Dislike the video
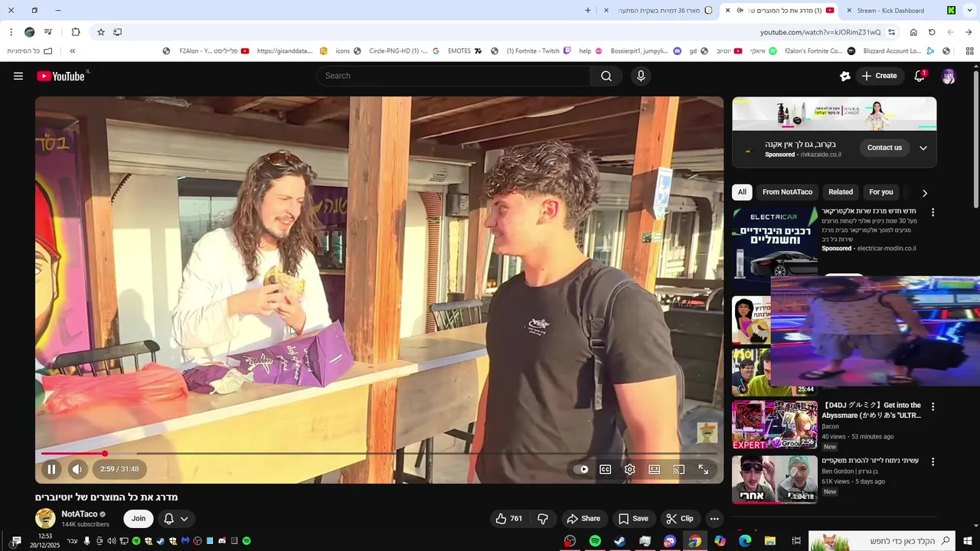The image size is (980, 551). point(543,518)
